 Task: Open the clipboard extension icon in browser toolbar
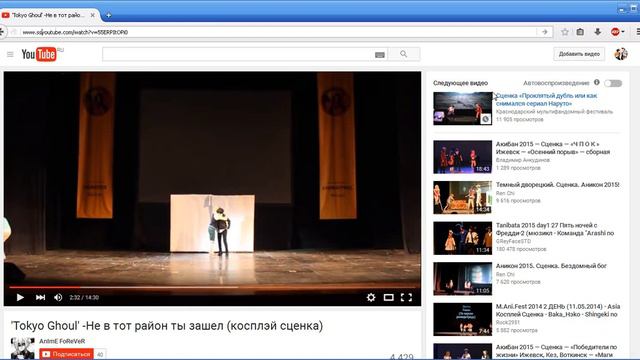click(x=580, y=32)
